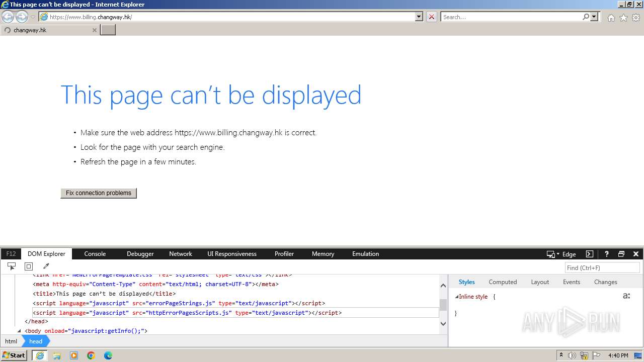Open the media player taskbar icon
Image resolution: width=644 pixels, height=362 pixels.
coord(74,355)
